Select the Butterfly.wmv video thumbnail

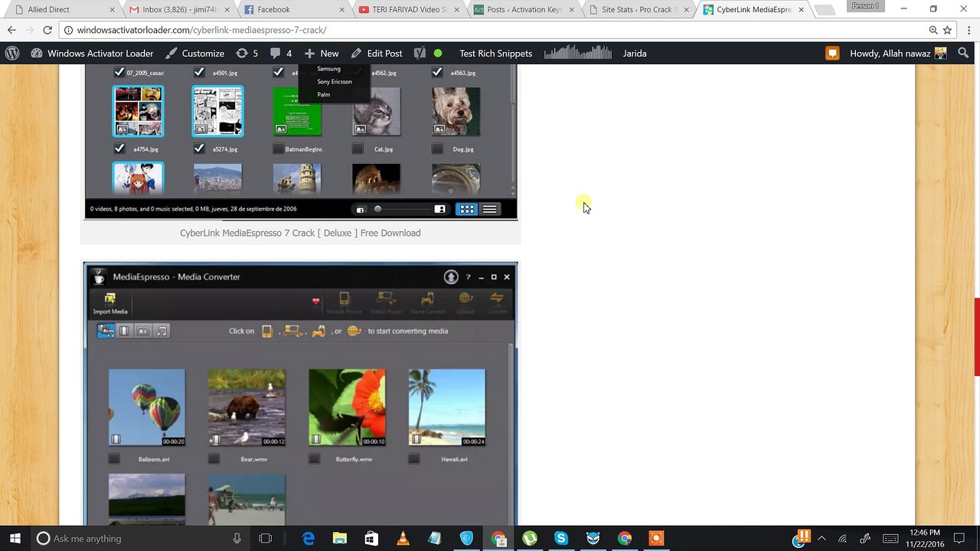[x=347, y=407]
